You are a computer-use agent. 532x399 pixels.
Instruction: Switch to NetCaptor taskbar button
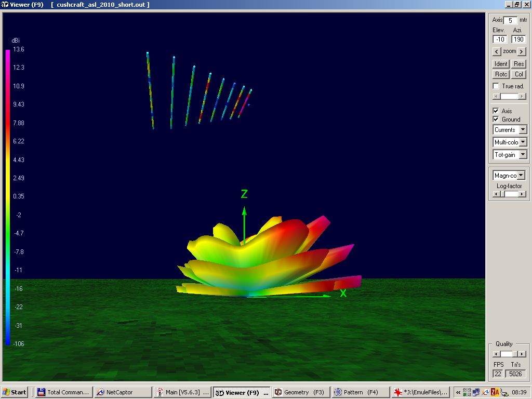[x=123, y=392]
